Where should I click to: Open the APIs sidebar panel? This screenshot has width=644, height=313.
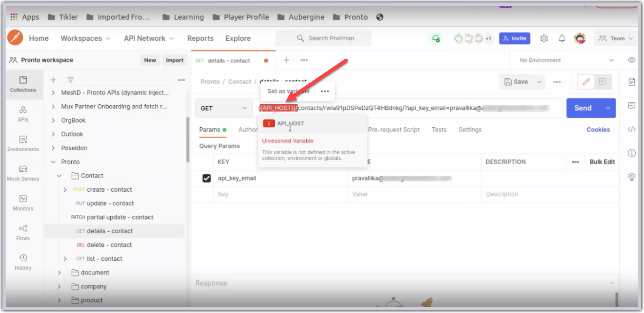coord(23,114)
